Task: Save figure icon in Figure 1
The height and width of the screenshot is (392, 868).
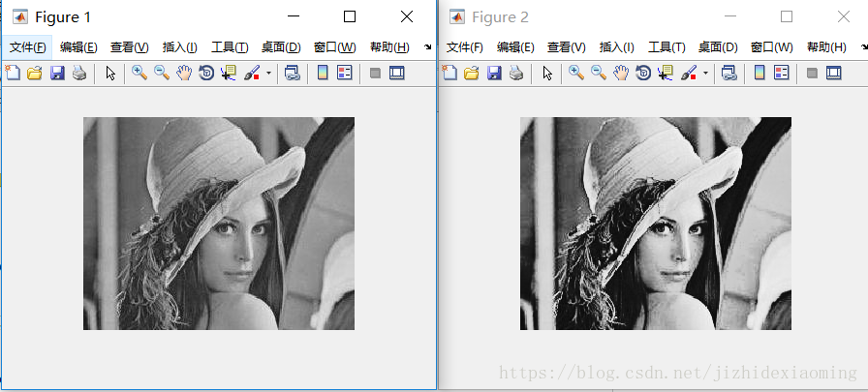Action: [x=57, y=73]
